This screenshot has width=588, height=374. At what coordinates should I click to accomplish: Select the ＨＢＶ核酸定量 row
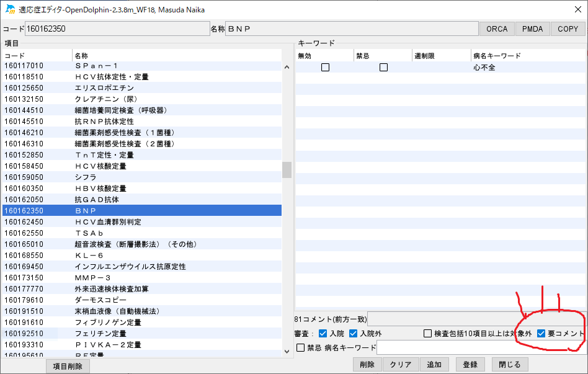click(142, 189)
